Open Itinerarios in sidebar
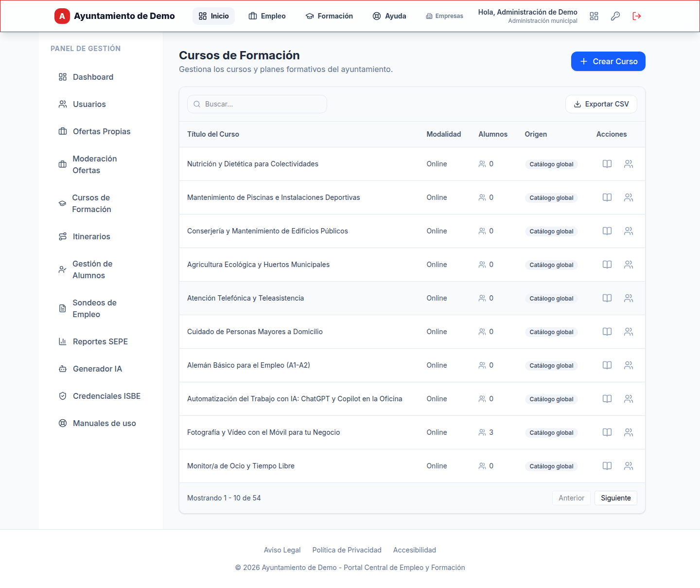 point(101,236)
